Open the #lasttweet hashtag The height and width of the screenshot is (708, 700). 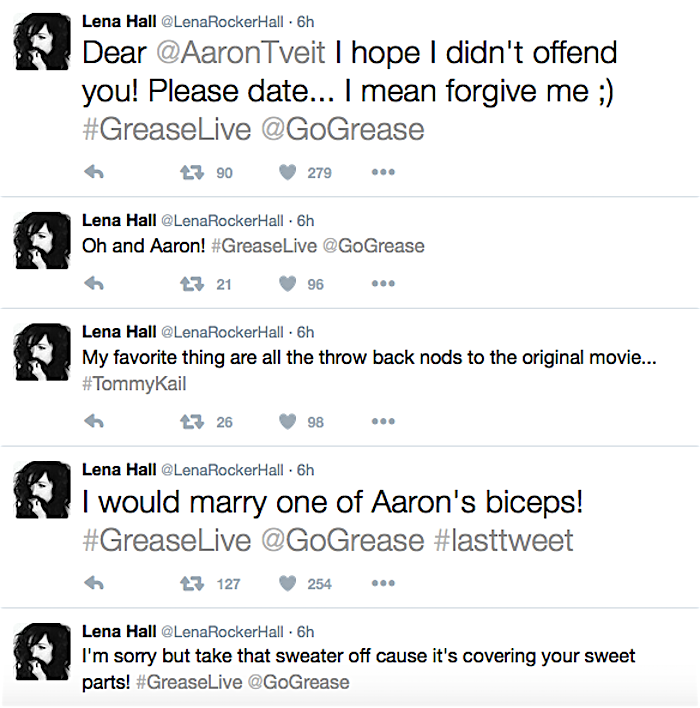click(x=504, y=540)
